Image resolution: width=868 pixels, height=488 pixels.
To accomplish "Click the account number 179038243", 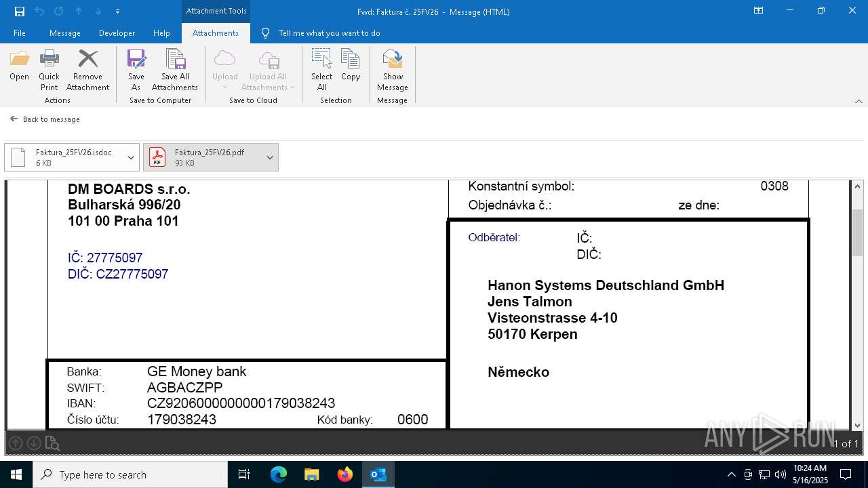I will (182, 420).
